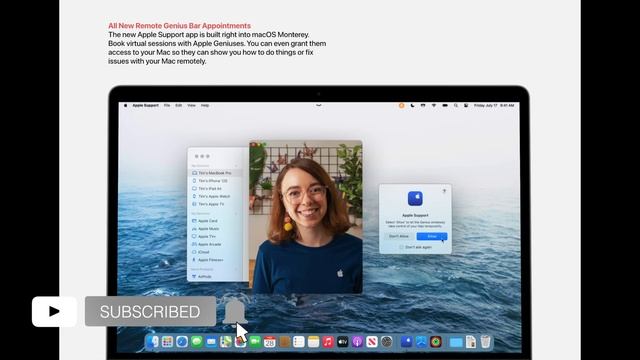Open Control Center in menu bar
The width and height of the screenshot is (640, 360).
[466, 105]
